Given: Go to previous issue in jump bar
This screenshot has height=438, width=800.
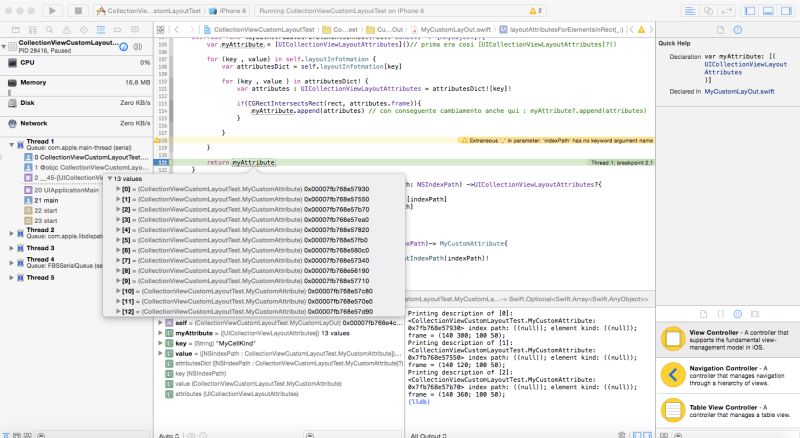Looking at the screenshot, I should 632,30.
